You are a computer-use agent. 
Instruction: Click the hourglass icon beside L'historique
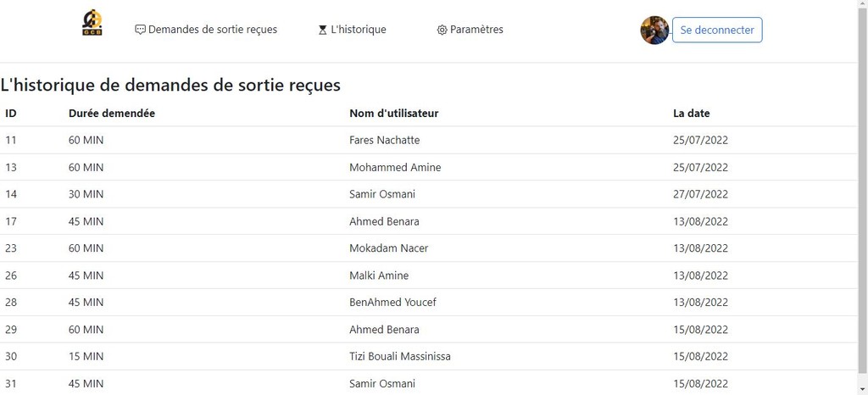click(323, 30)
